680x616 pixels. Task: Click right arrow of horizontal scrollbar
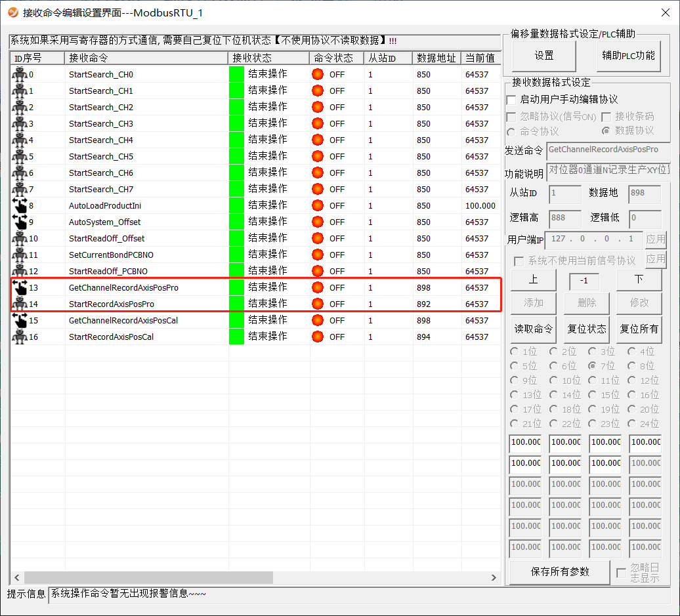(x=494, y=577)
